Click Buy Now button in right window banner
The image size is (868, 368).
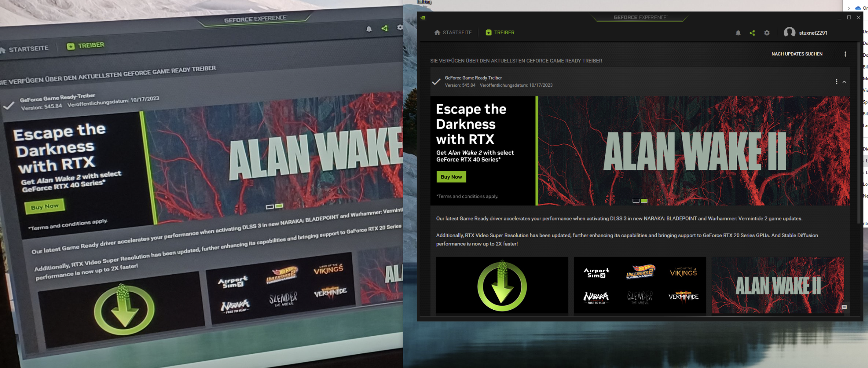click(x=451, y=177)
